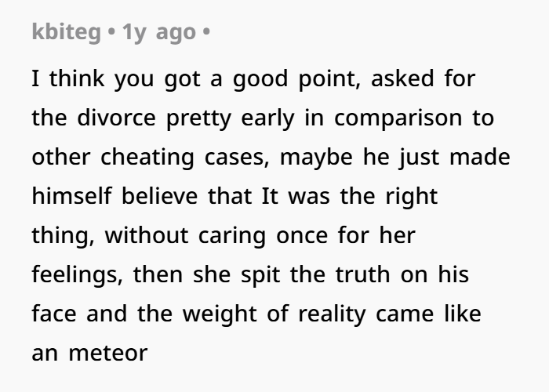Click the word "meteor" at the end
549x392 pixels.
(x=108, y=354)
